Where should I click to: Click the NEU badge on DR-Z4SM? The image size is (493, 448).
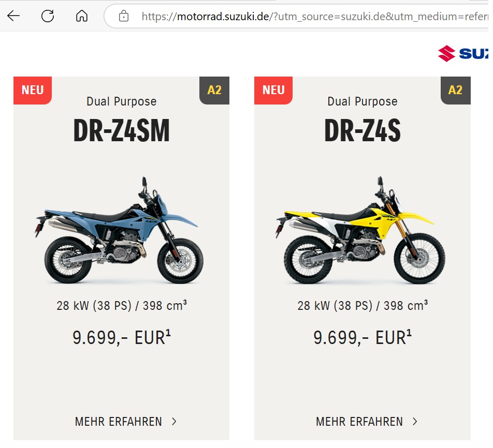click(x=33, y=90)
